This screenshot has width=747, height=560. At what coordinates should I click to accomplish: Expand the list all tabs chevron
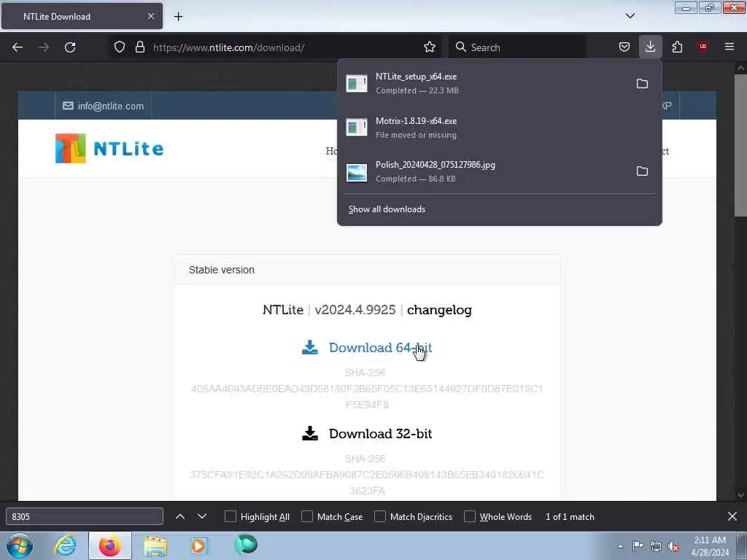[630, 16]
